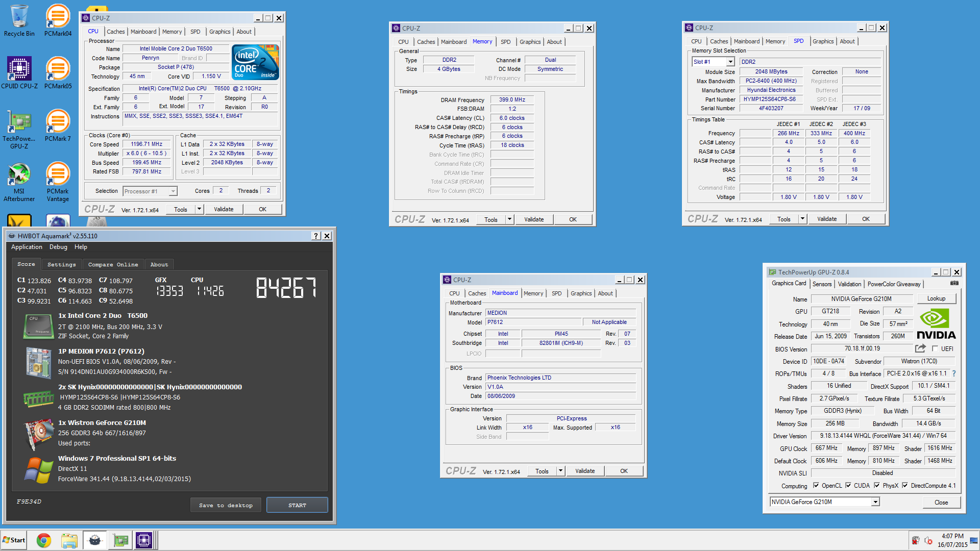Expand Tools dropdown arrow in CPU-Z SPD window
Viewport: 980px width, 551px height.
[x=802, y=219]
